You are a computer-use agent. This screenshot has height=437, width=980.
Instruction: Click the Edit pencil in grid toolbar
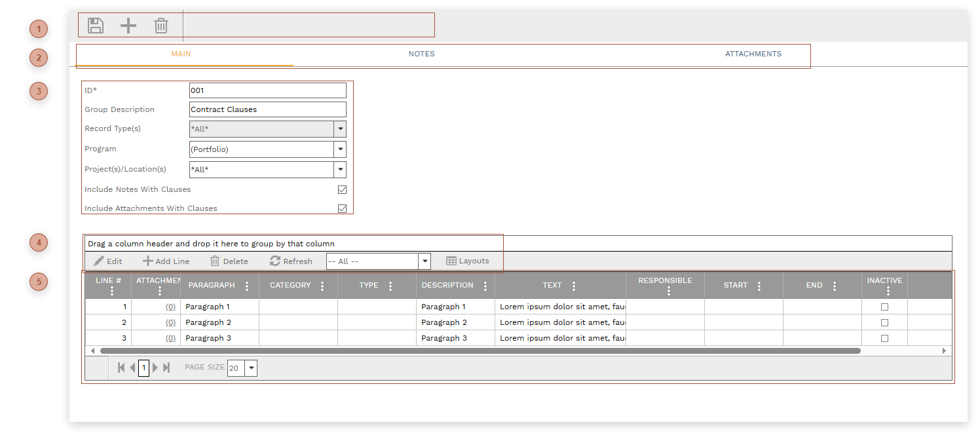tap(108, 261)
